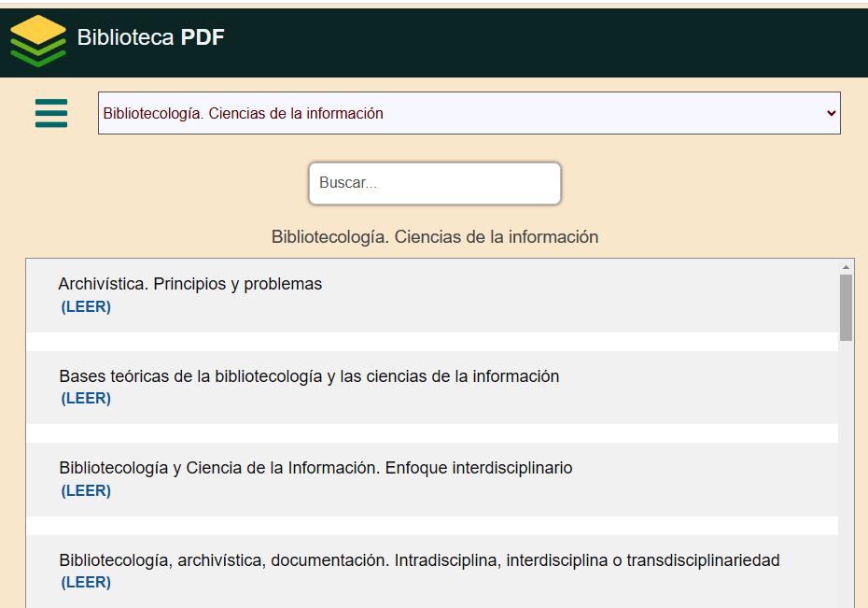The width and height of the screenshot is (868, 608).
Task: Open LEER link for Enfoque interdisciplinario book
Action: 86,491
